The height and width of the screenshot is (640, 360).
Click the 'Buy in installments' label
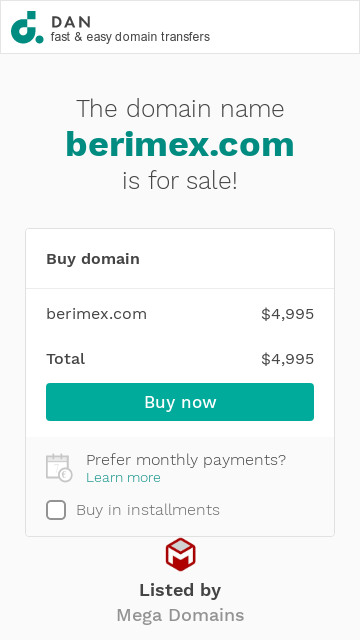148,510
